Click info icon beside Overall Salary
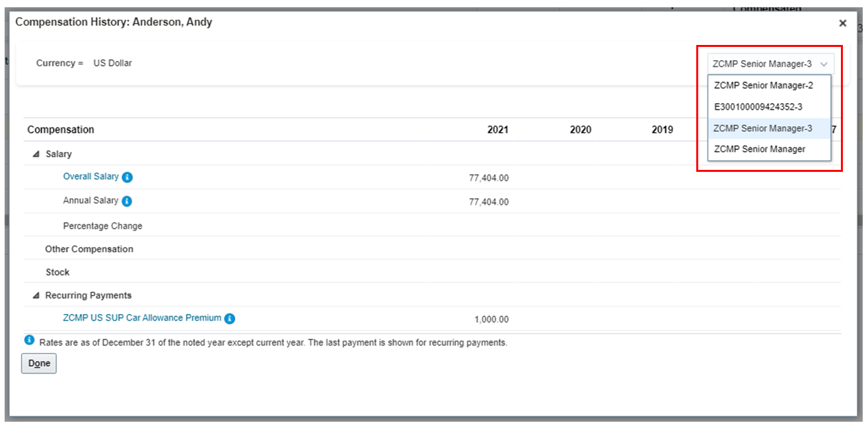Image resolution: width=868 pixels, height=427 pixels. 127,177
